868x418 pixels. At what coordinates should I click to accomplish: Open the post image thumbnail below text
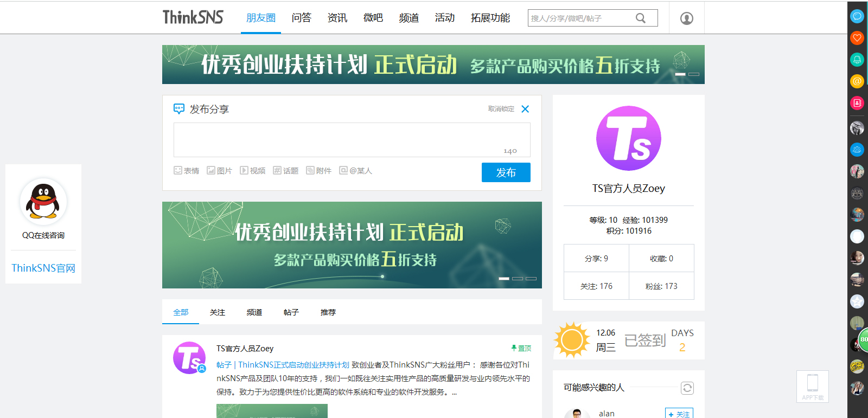[x=272, y=411]
